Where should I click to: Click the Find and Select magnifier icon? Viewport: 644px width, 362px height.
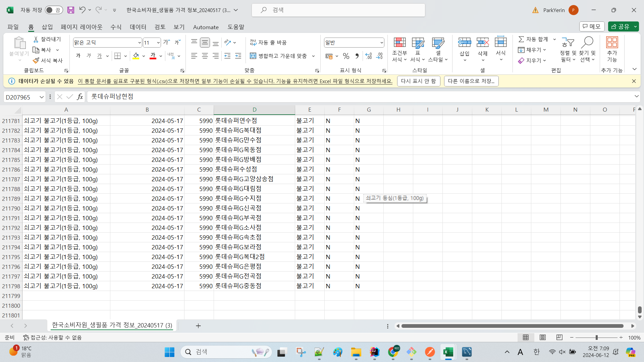pyautogui.click(x=587, y=43)
